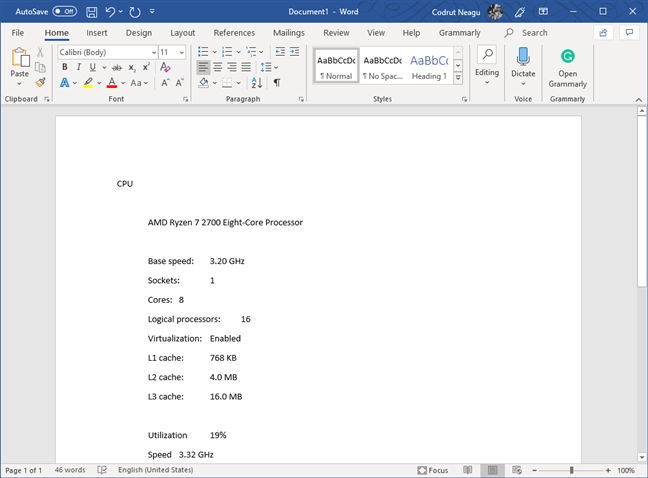Image resolution: width=648 pixels, height=478 pixels.
Task: Apply strikethrough formatting
Action: pos(117,68)
